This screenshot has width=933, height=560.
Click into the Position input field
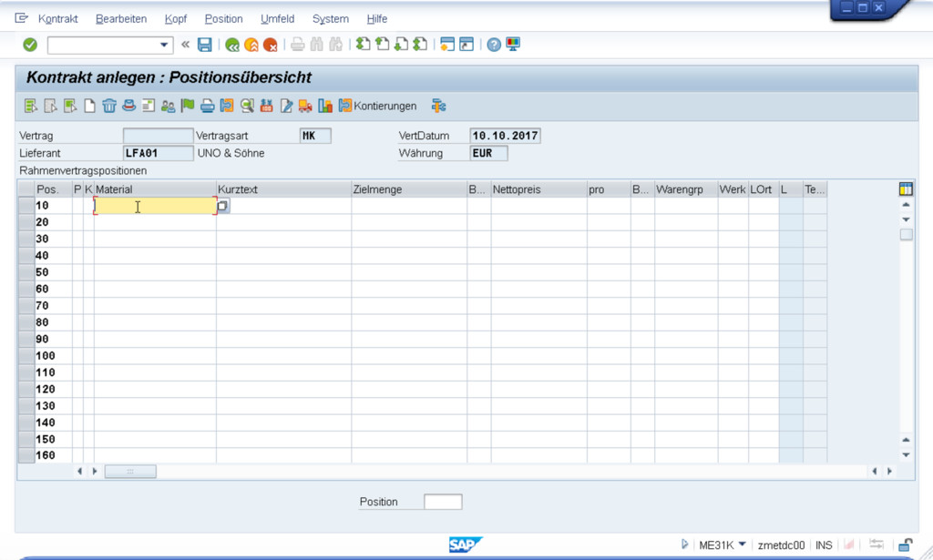(x=443, y=502)
